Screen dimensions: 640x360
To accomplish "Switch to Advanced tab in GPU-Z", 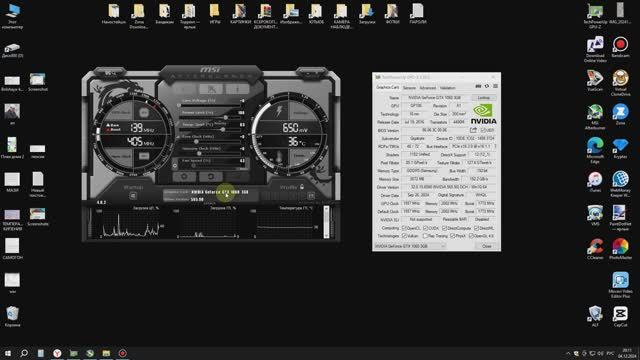I will (x=427, y=88).
